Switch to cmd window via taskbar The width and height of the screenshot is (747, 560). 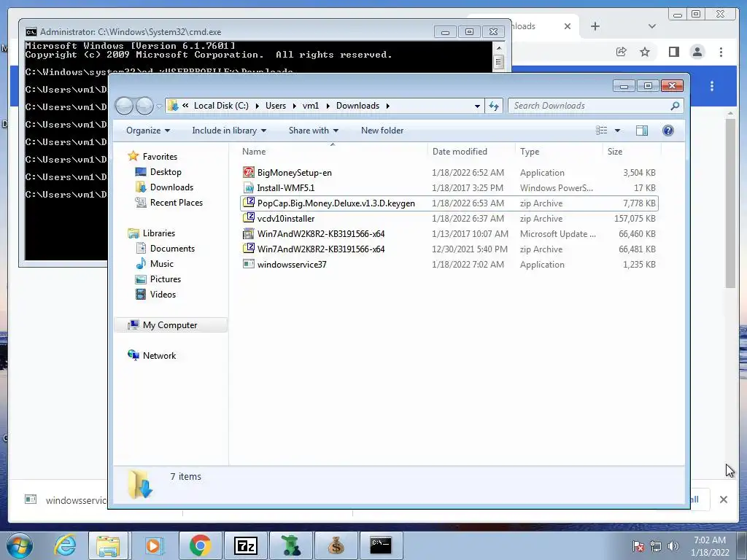pos(381,545)
